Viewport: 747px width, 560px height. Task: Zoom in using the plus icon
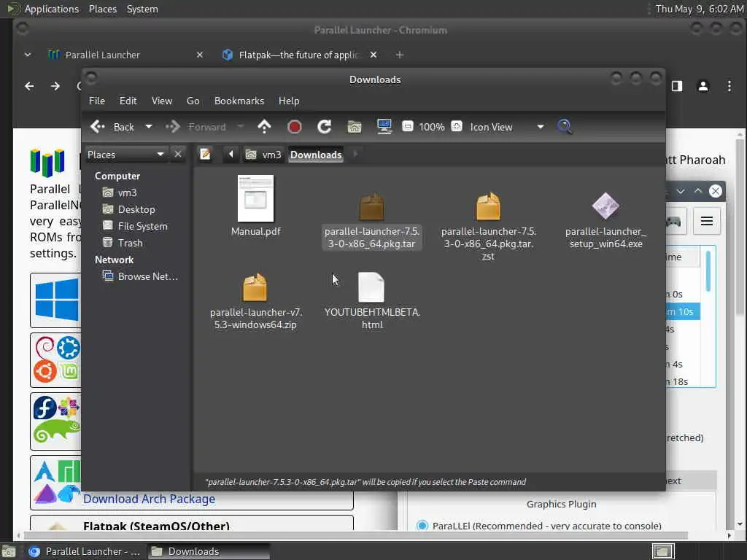(457, 127)
